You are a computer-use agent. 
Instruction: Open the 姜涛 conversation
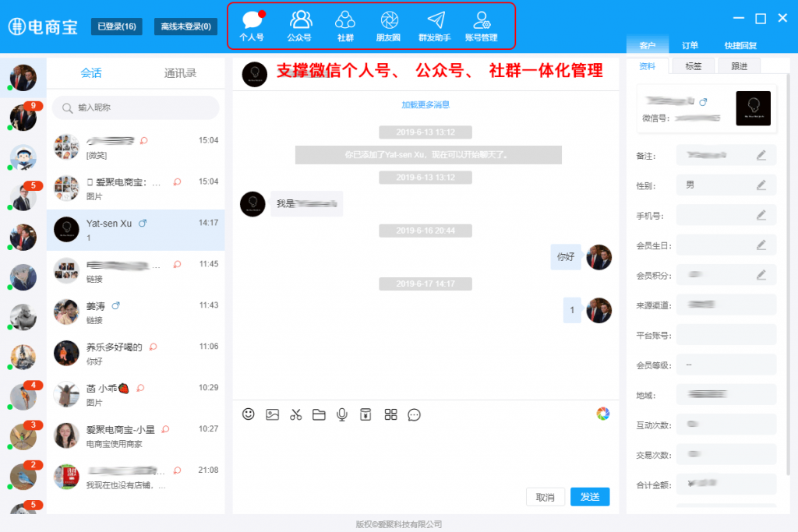tap(136, 312)
